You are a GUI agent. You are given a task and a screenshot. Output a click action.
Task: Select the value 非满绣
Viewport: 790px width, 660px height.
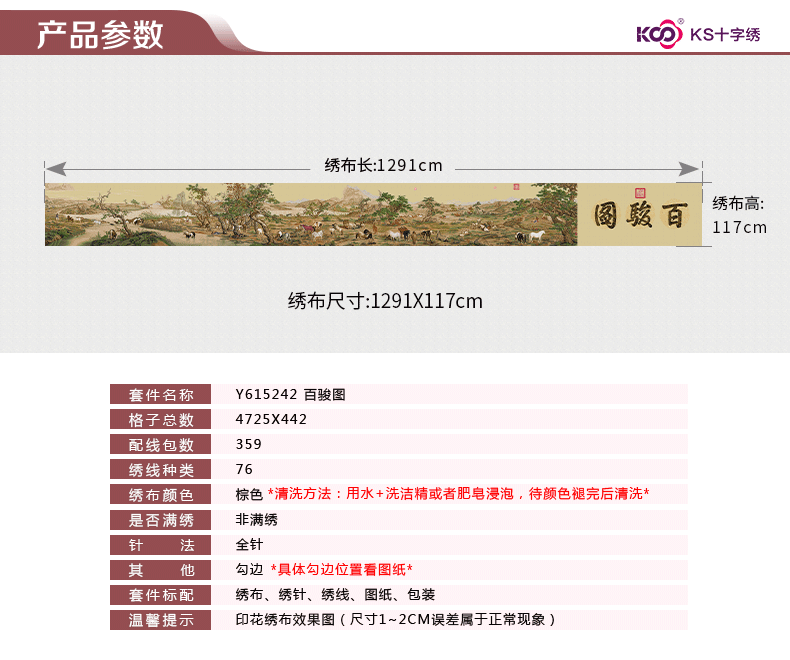(x=256, y=519)
